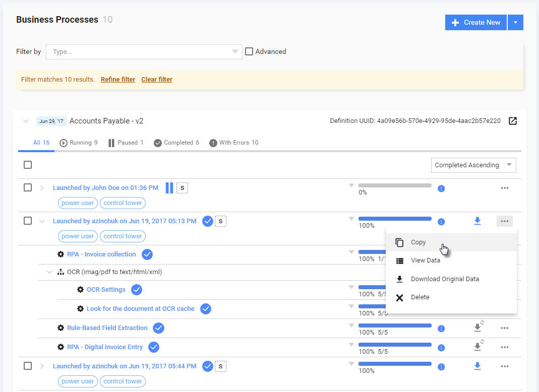Click gear icon beside RPA - Invoice collection

[61, 254]
